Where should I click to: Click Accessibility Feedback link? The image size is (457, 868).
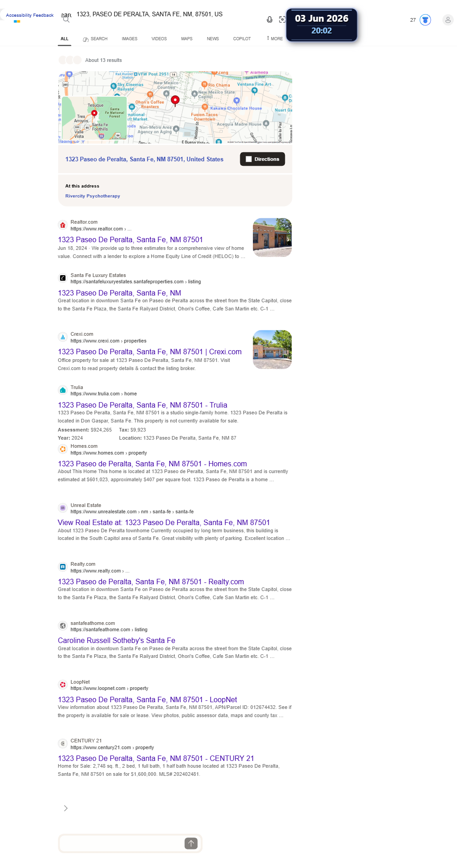(x=30, y=15)
